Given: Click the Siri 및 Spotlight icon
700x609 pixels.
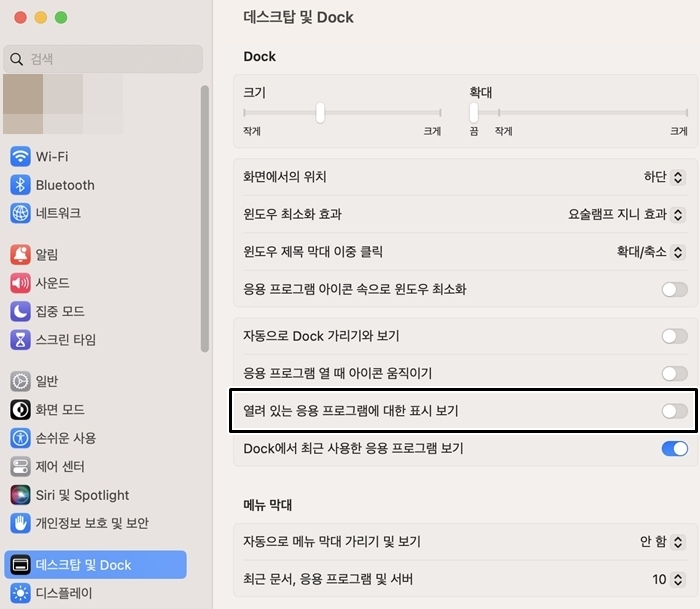Looking at the screenshot, I should [20, 495].
